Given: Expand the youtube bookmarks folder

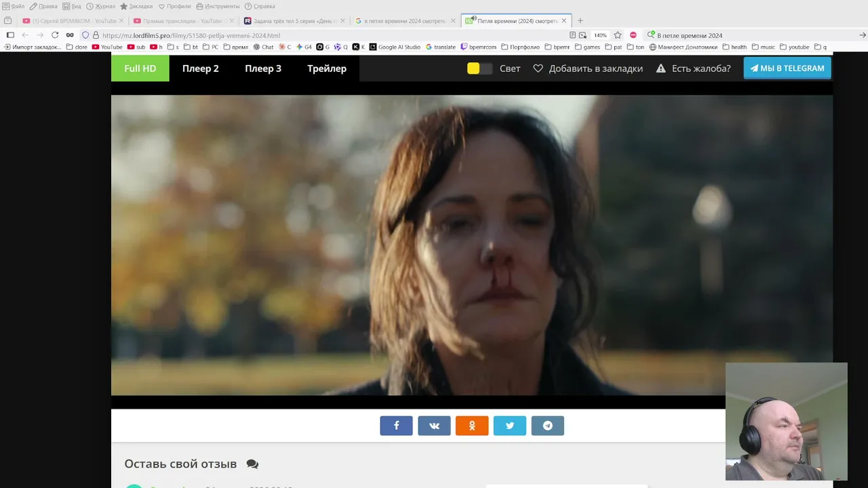Looking at the screenshot, I should [795, 47].
